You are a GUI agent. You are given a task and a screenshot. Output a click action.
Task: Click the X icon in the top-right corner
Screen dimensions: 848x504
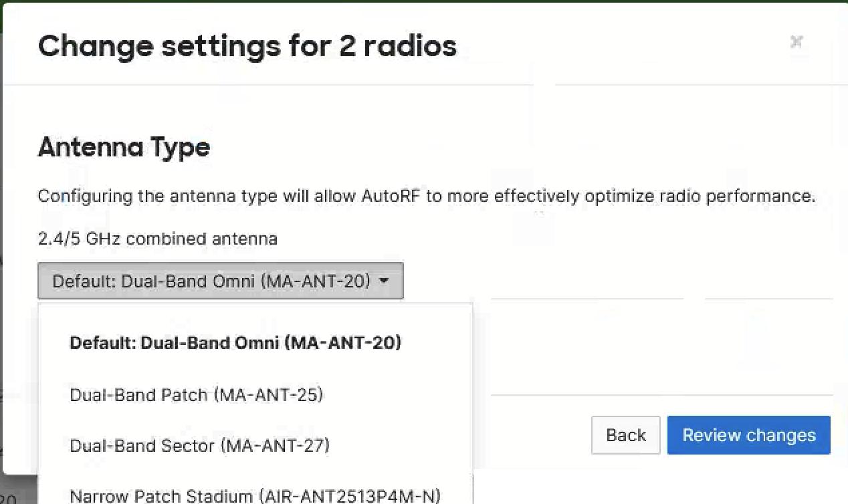[x=797, y=41]
